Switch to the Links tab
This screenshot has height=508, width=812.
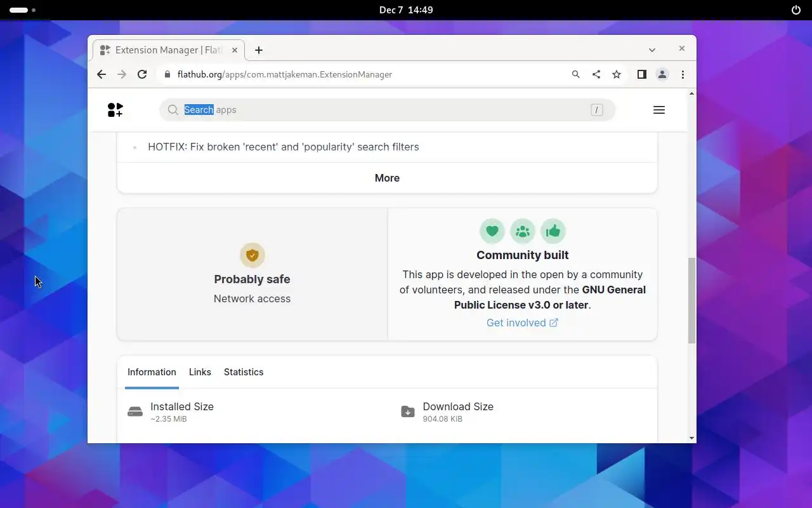[x=200, y=372]
